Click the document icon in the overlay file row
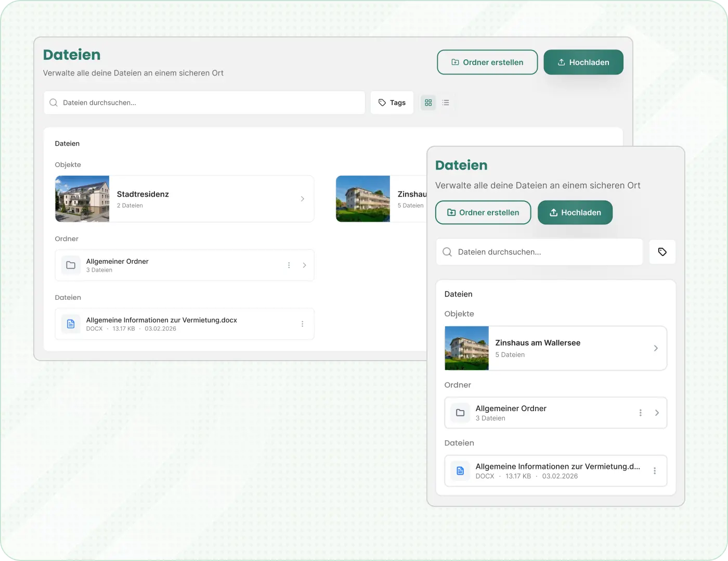This screenshot has height=561, width=728. pos(460,470)
